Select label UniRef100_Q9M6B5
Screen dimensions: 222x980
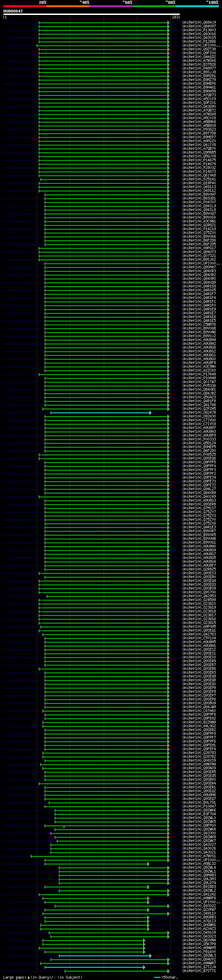coord(199,153)
